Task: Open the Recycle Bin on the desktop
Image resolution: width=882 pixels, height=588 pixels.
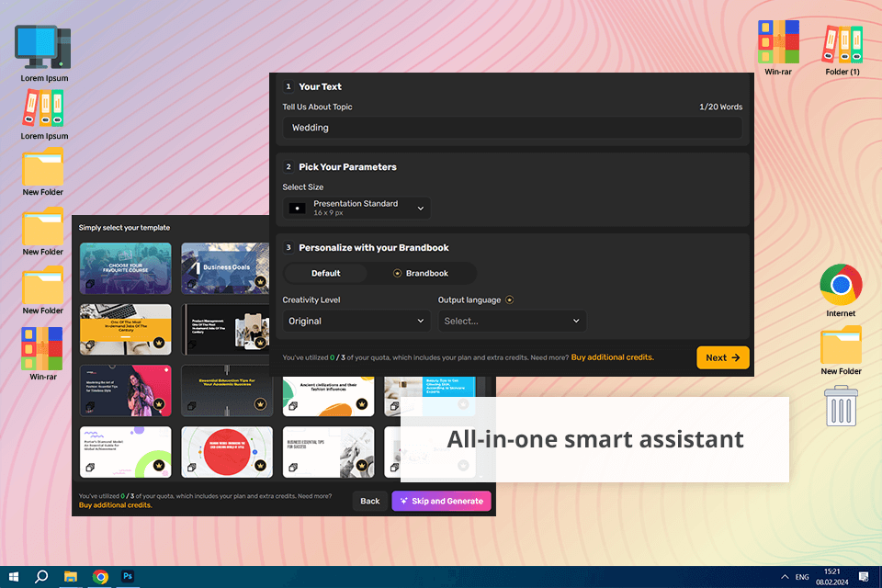Action: point(841,406)
